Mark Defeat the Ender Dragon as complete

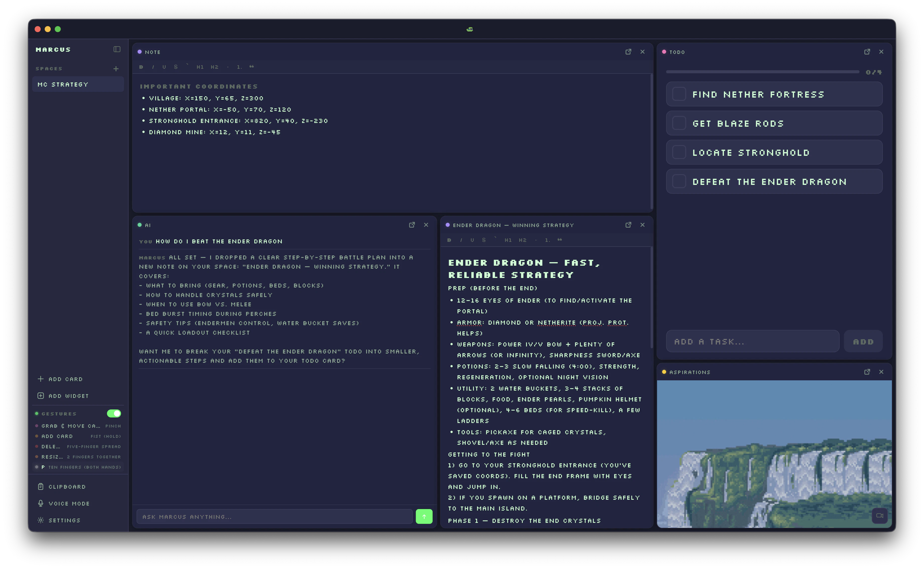pyautogui.click(x=679, y=181)
